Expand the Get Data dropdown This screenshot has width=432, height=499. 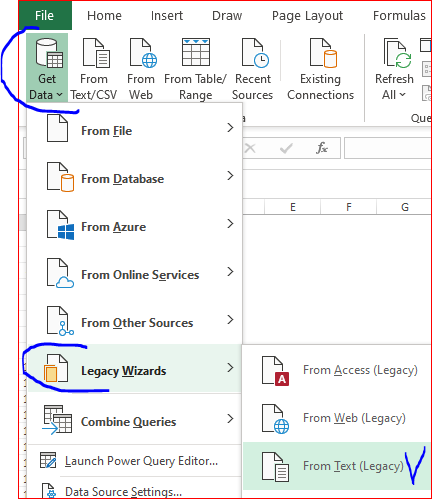(x=47, y=68)
